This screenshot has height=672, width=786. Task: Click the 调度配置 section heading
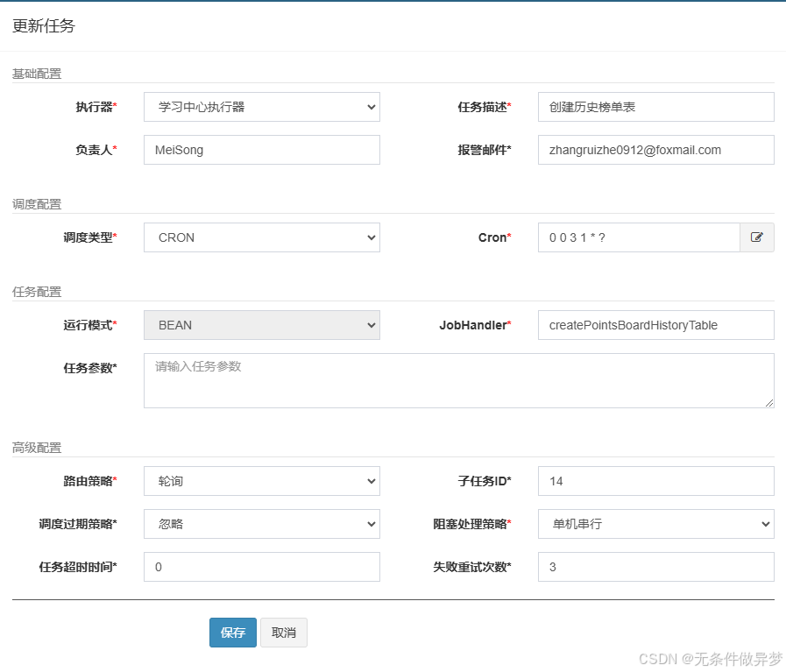pos(37,204)
